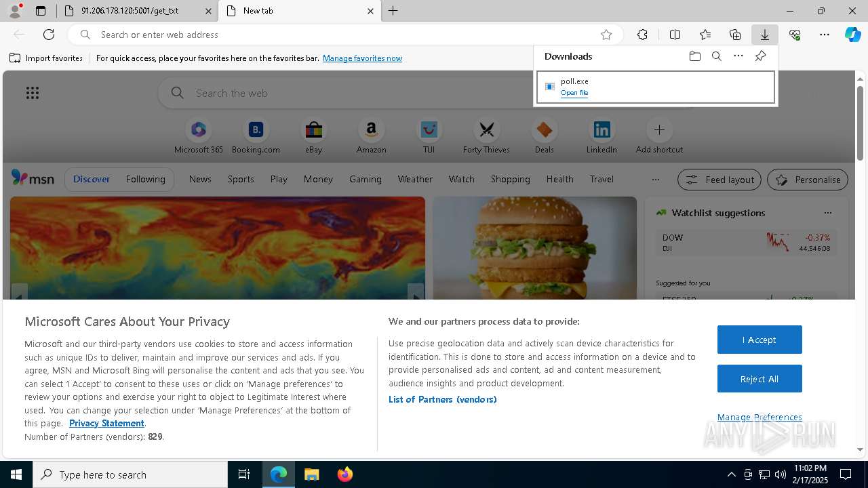The width and height of the screenshot is (868, 488).
Task: Open the Weather category
Action: [415, 179]
